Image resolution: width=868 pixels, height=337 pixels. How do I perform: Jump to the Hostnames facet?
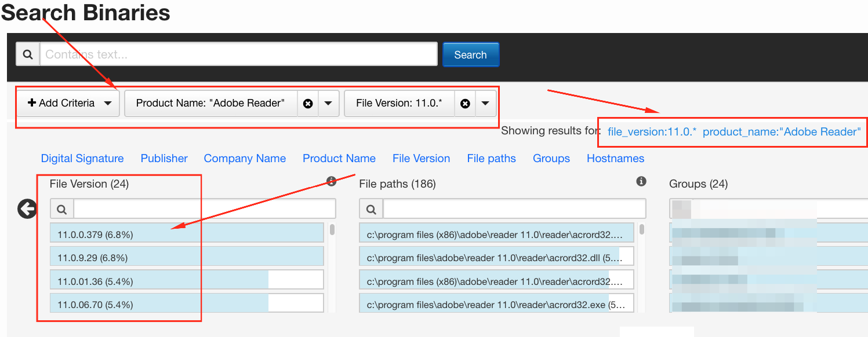(x=615, y=158)
